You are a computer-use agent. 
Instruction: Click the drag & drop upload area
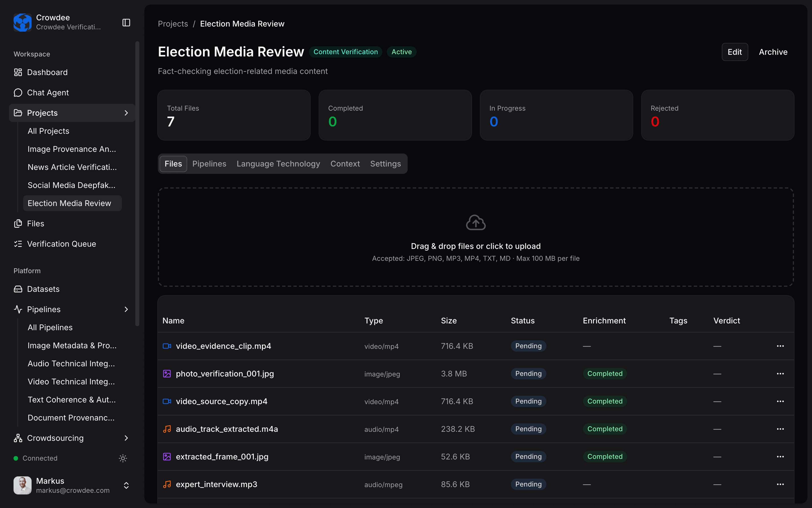(476, 237)
